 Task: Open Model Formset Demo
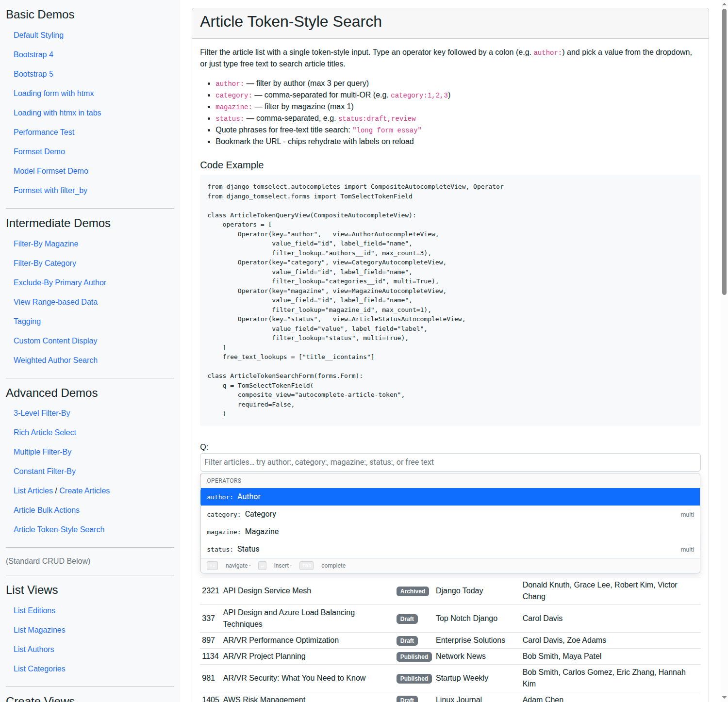pos(51,171)
